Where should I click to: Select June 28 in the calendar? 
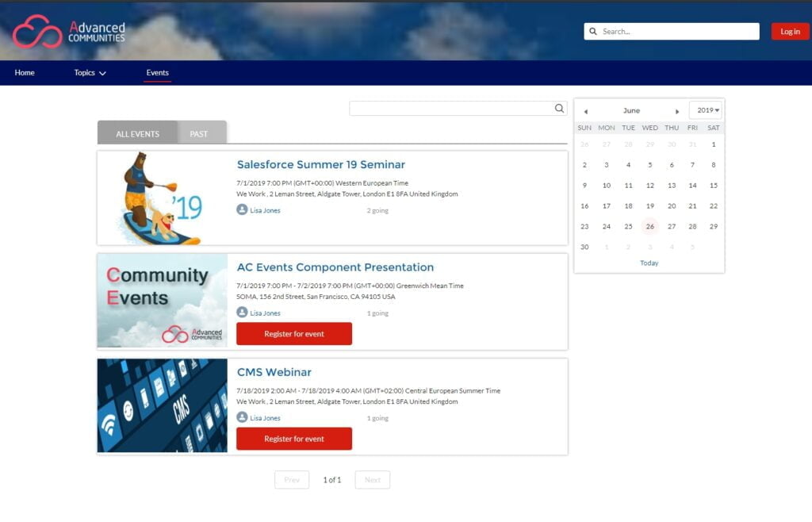pos(692,226)
